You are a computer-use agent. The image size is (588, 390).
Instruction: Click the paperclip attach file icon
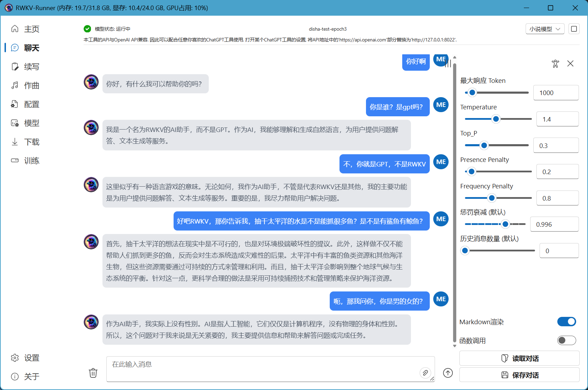pyautogui.click(x=425, y=373)
